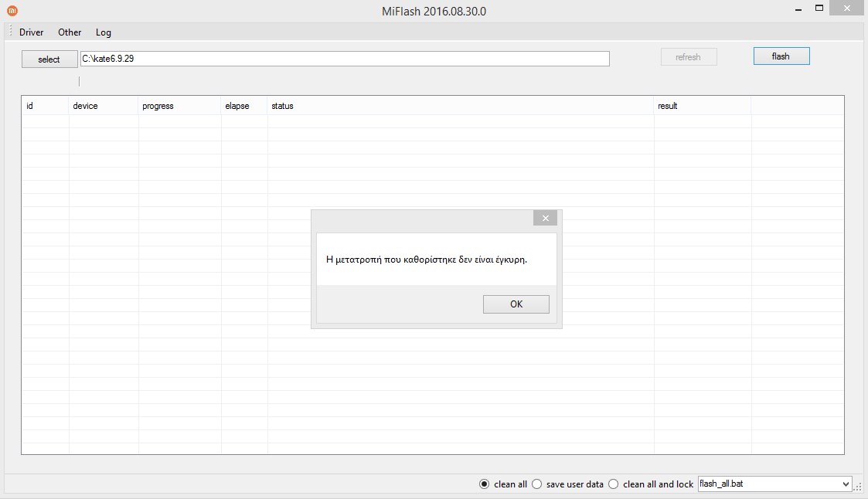The image size is (868, 499).
Task: Open the Other menu
Action: [70, 32]
